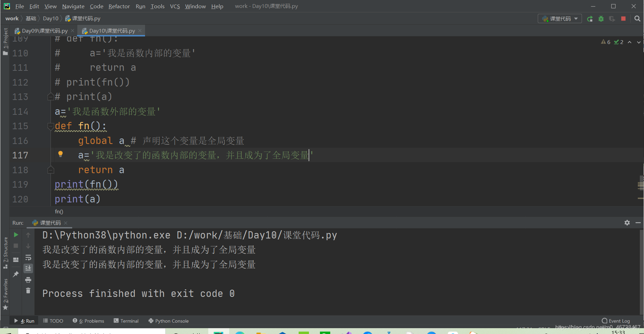Open the Window menu
This screenshot has height=334, width=644.
195,6
